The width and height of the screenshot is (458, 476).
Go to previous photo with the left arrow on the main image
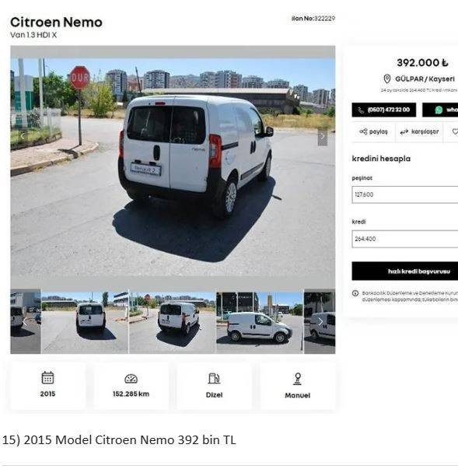23,136
